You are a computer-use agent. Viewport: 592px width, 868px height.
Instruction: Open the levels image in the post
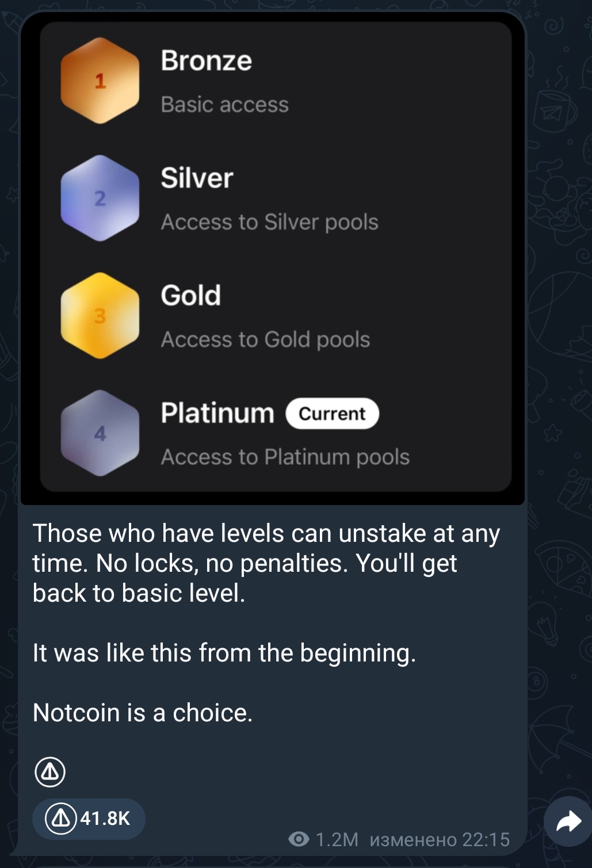coord(273,258)
